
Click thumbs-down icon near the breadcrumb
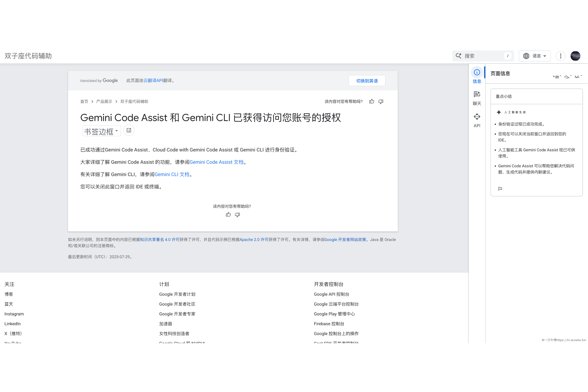[381, 101]
